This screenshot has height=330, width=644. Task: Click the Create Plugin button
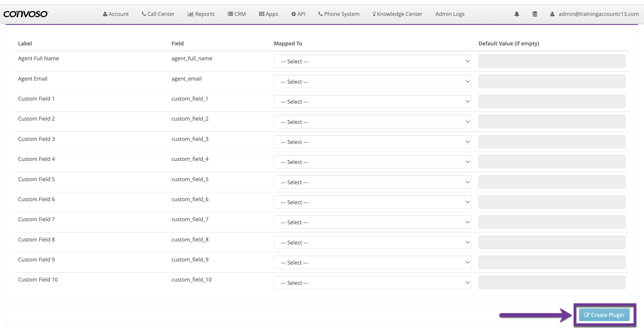(604, 315)
